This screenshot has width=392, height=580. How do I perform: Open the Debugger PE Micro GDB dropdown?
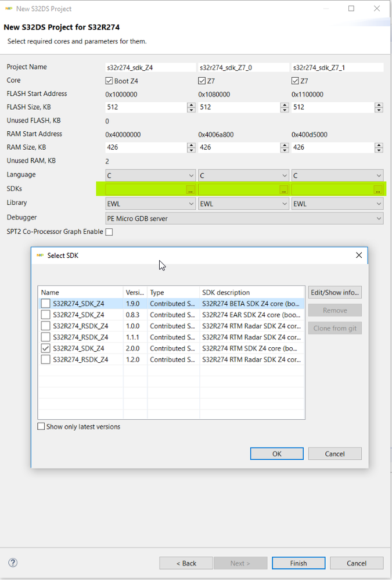244,218
